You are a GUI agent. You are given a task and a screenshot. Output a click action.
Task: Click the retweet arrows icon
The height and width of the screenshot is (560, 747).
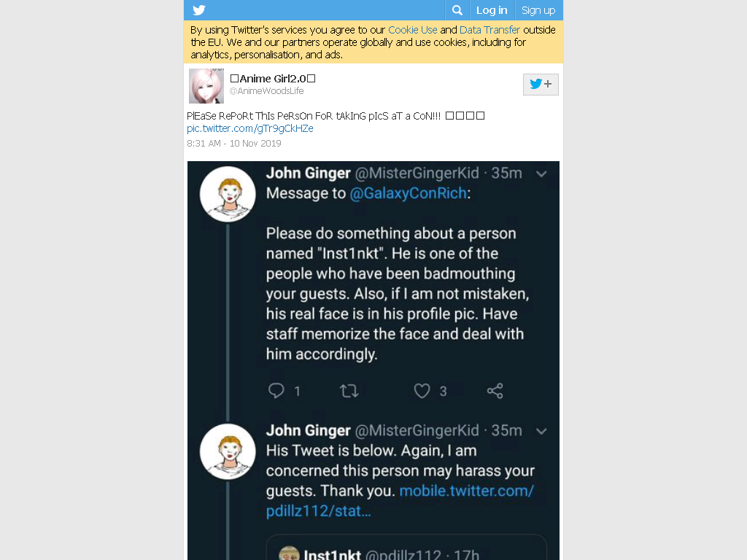(x=349, y=391)
